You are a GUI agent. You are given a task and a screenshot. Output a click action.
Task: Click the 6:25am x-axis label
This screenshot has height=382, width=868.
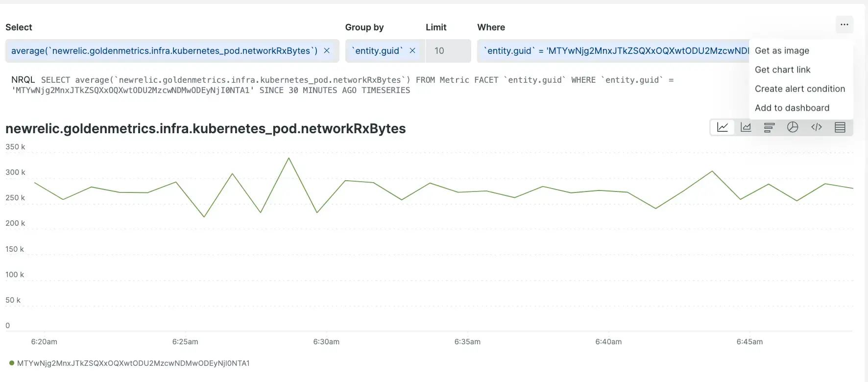click(x=185, y=342)
